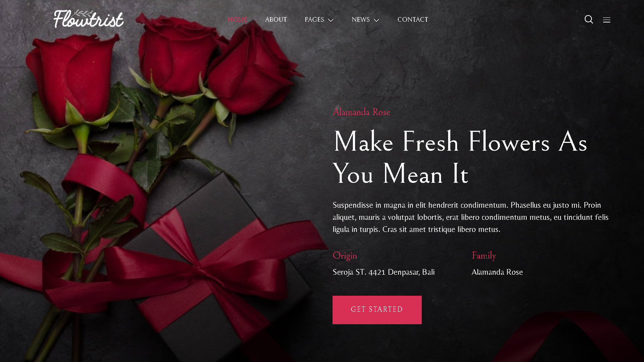Click the Alamanda Rose subtitle text
The height and width of the screenshot is (362, 644).
click(x=361, y=112)
